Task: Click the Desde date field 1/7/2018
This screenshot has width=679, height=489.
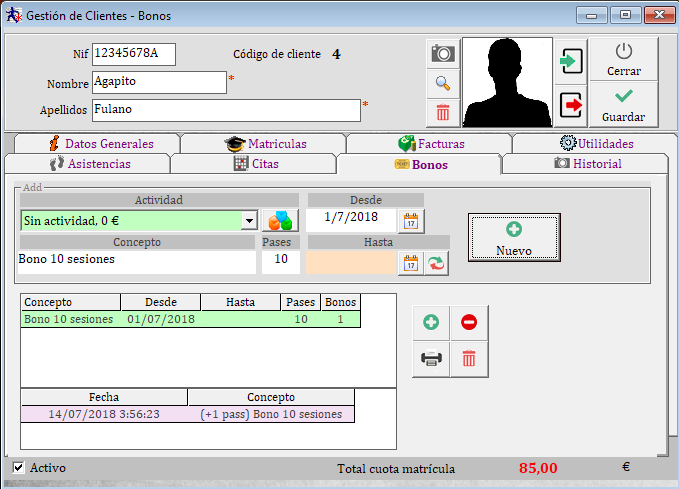Action: [351, 220]
